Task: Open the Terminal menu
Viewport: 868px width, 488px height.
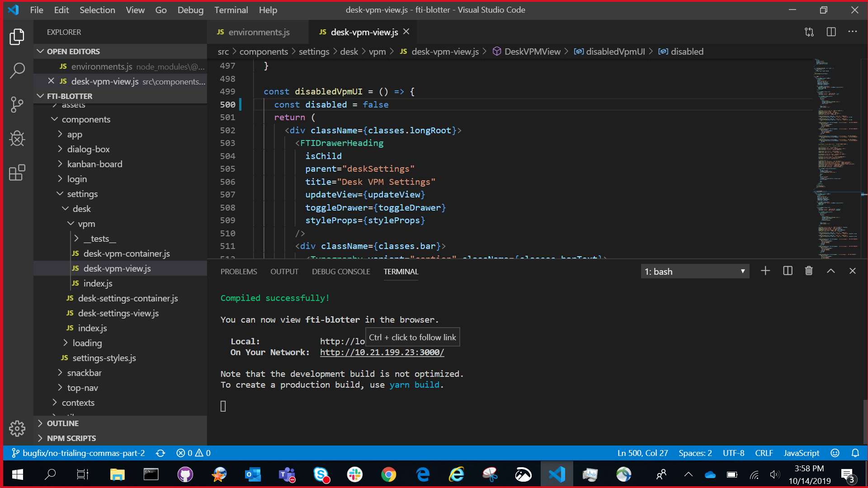Action: click(x=231, y=10)
